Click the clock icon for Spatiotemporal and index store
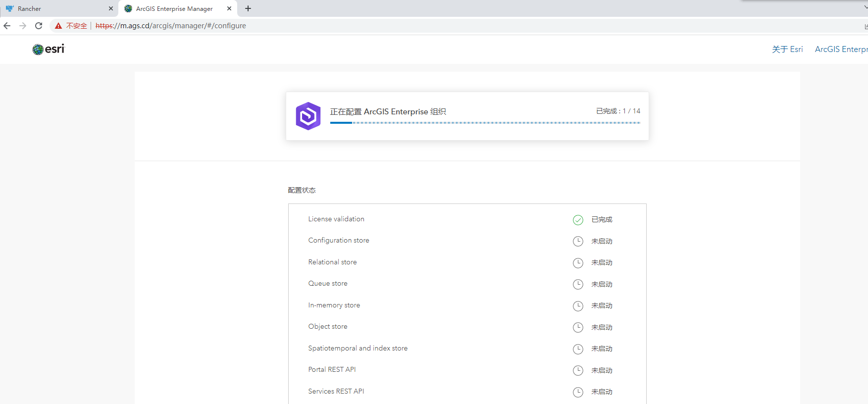Image resolution: width=868 pixels, height=404 pixels. pos(578,349)
